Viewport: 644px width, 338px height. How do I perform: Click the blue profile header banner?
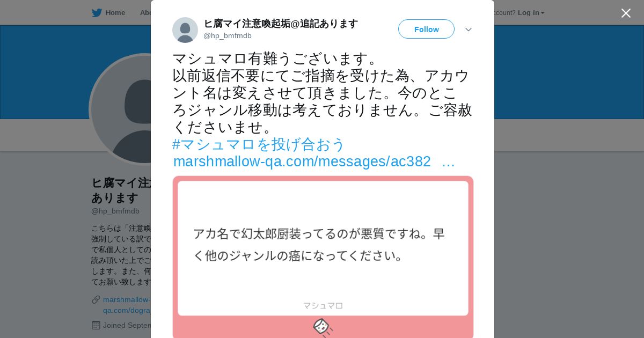point(569,72)
